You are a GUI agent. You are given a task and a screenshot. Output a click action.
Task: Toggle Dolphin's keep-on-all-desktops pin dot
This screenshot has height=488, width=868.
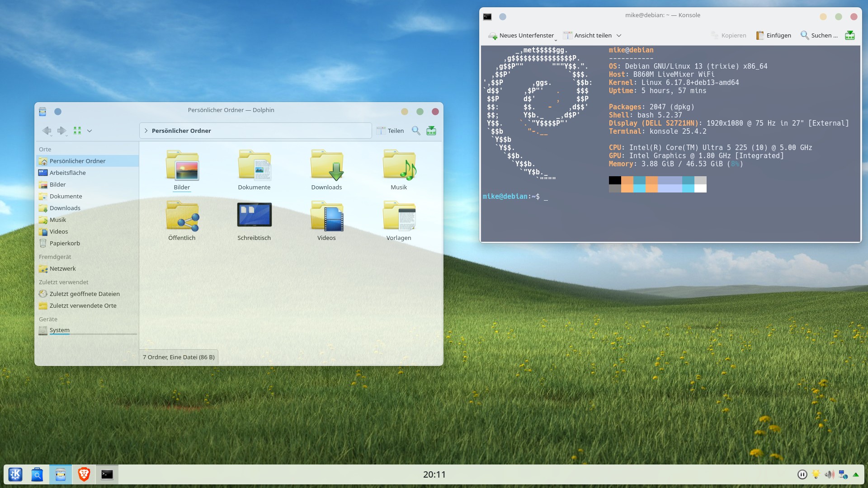(58, 112)
